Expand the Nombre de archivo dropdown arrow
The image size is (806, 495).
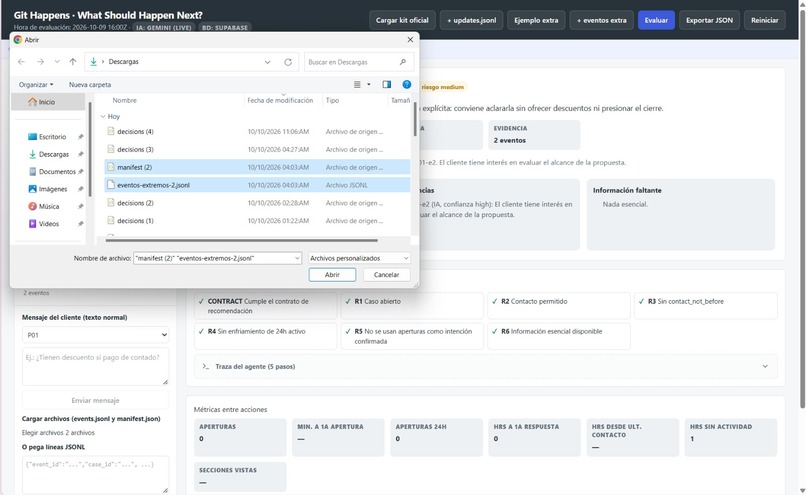297,259
